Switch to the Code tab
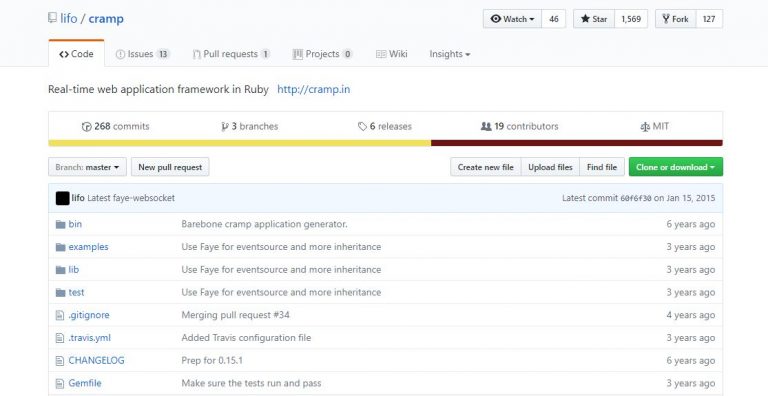768x396 pixels. click(76, 54)
